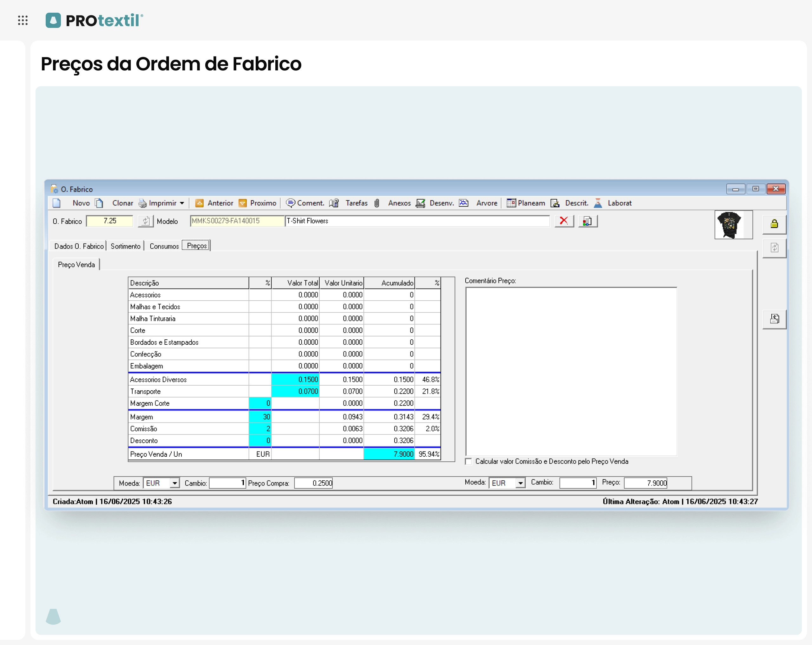Click the yellow padlock lock icon
Screen dimensions: 812x645
[774, 224]
